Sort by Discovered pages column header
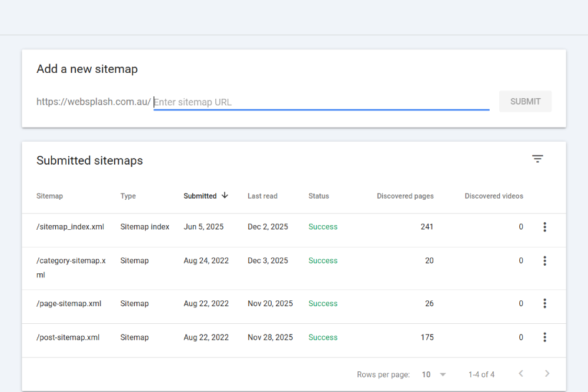This screenshot has width=588, height=392. click(x=405, y=196)
